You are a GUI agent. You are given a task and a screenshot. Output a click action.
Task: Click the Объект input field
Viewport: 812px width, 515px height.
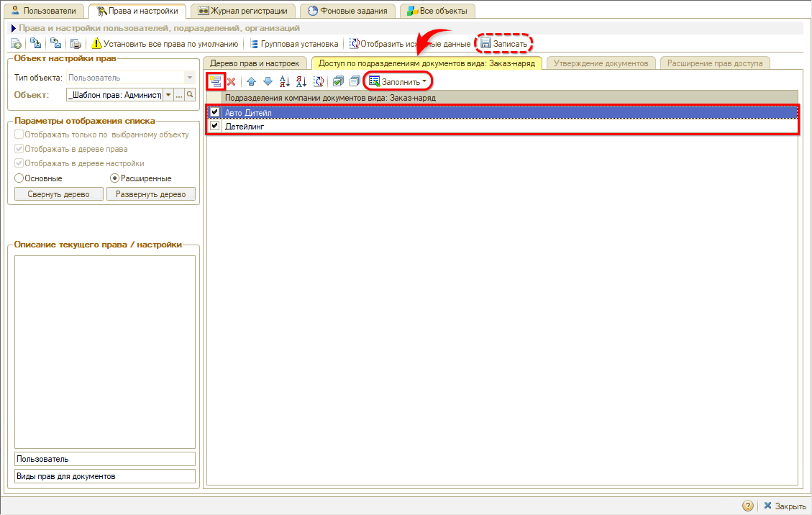(x=114, y=95)
